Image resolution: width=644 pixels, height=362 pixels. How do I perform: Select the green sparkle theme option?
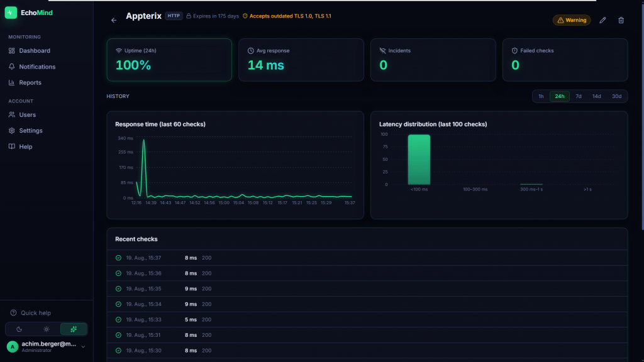coord(74,329)
